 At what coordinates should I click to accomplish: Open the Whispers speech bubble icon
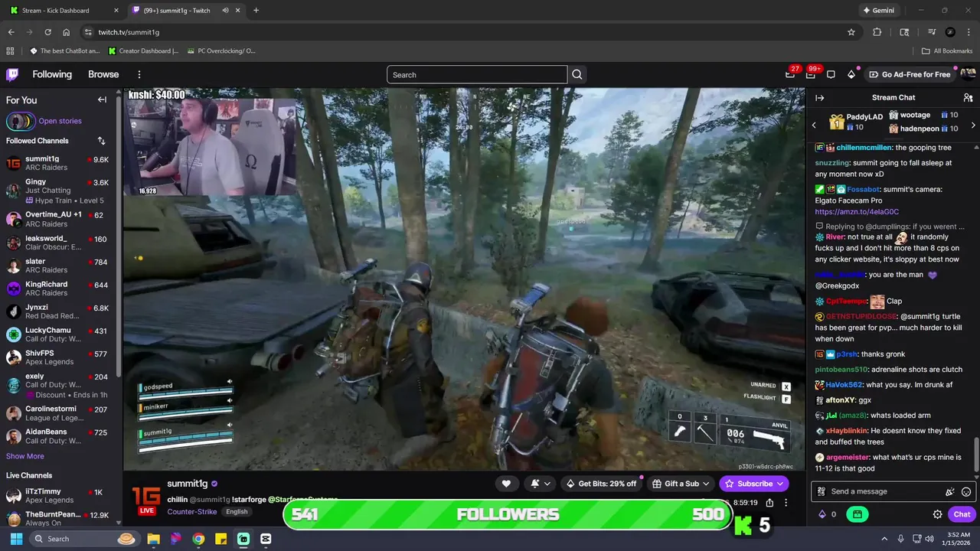(831, 74)
